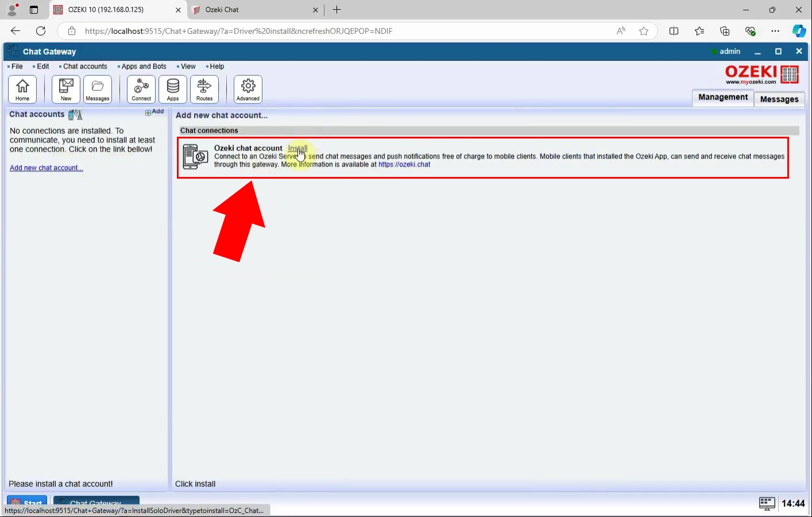Maximize the Chat Gateway window
This screenshot has height=517, width=812.
coord(778,52)
